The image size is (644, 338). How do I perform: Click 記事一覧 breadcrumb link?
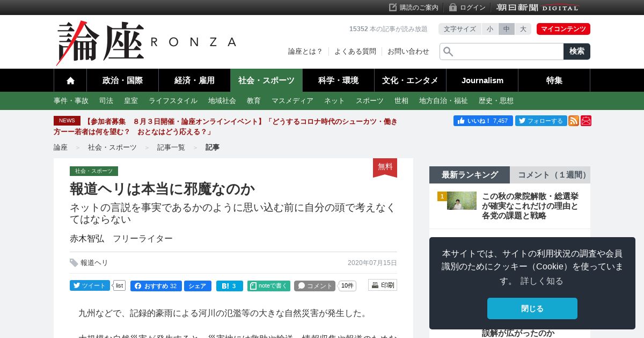pos(171,148)
